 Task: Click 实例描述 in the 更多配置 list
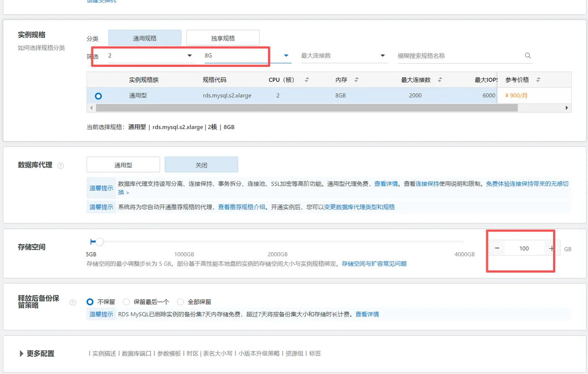point(104,353)
